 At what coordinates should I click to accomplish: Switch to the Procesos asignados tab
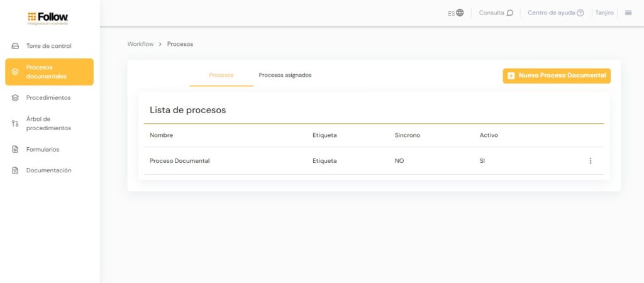pos(285,75)
